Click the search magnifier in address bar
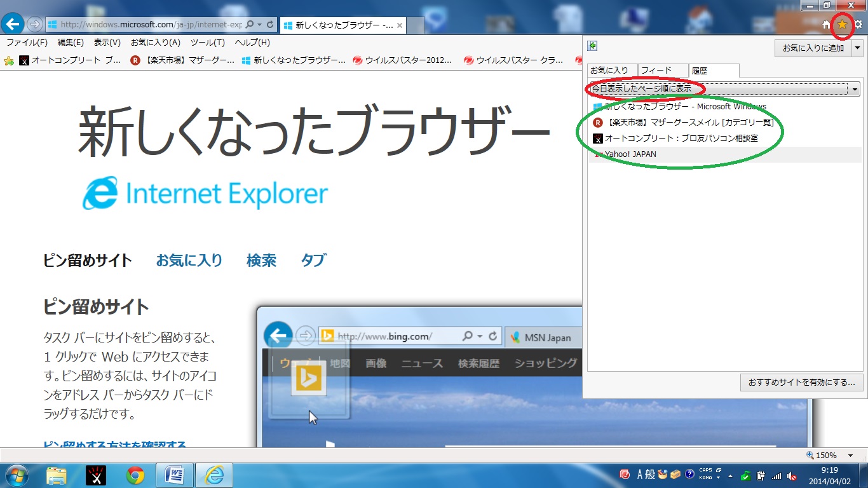Viewport: 868px width, 488px height. (x=250, y=25)
